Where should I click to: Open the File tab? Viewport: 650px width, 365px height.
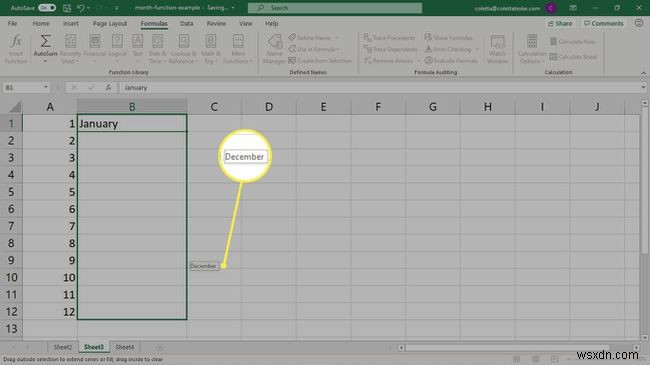(12, 24)
